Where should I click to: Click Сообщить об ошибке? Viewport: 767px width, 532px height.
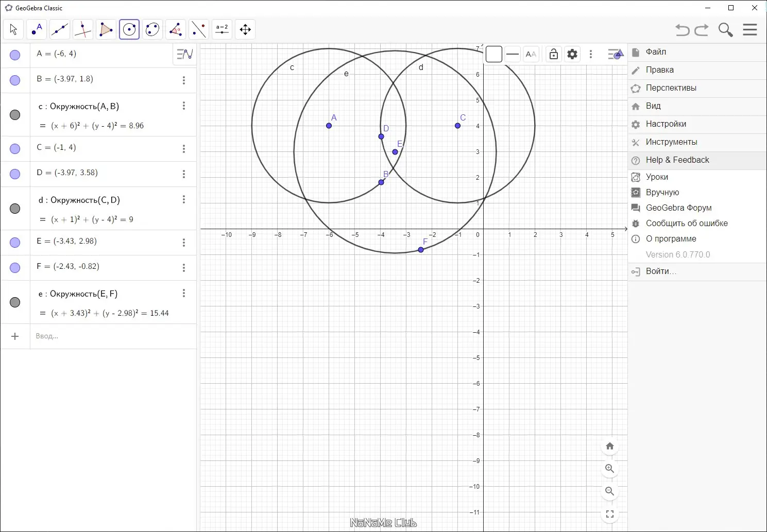point(697,224)
